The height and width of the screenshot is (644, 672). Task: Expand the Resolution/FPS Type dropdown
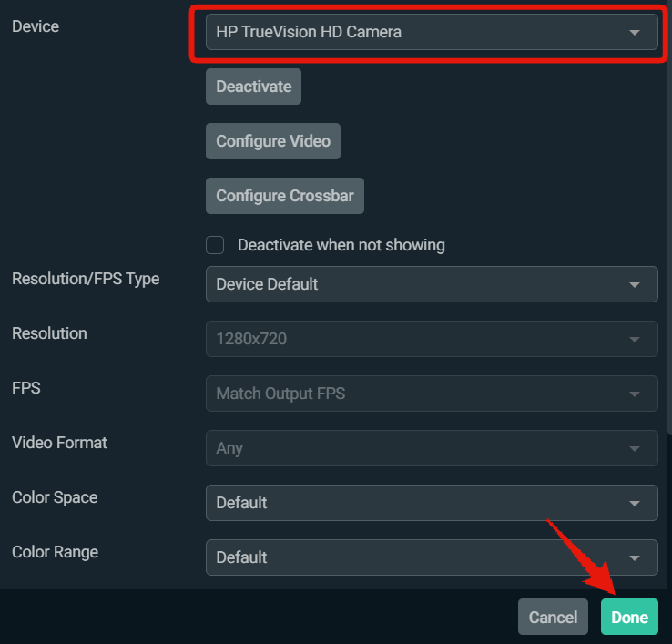pos(432,284)
